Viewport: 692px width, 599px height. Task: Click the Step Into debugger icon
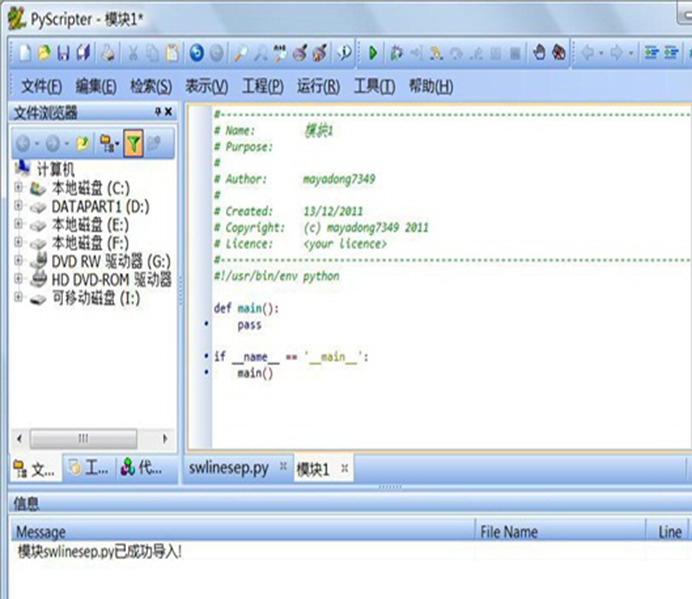click(436, 53)
